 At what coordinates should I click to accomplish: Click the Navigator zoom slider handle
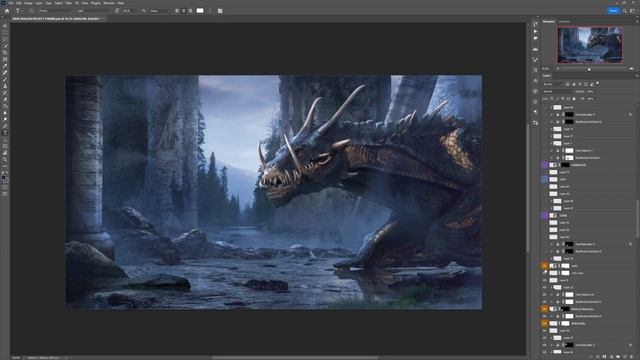pyautogui.click(x=589, y=69)
